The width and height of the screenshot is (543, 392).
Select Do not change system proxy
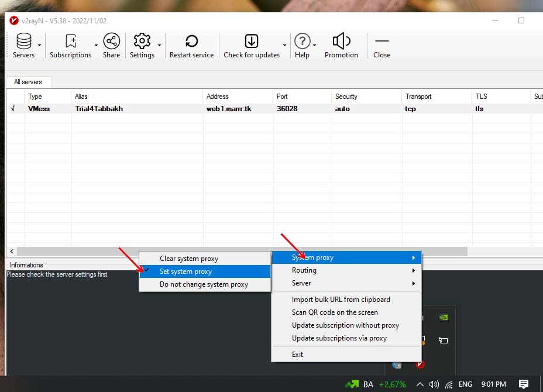click(204, 284)
